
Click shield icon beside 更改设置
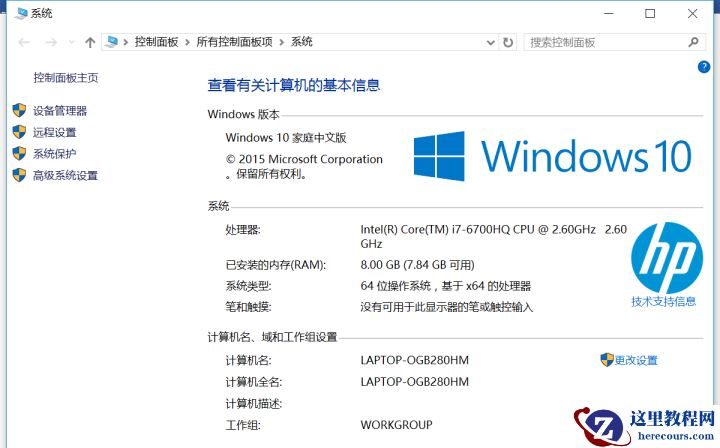pos(607,360)
